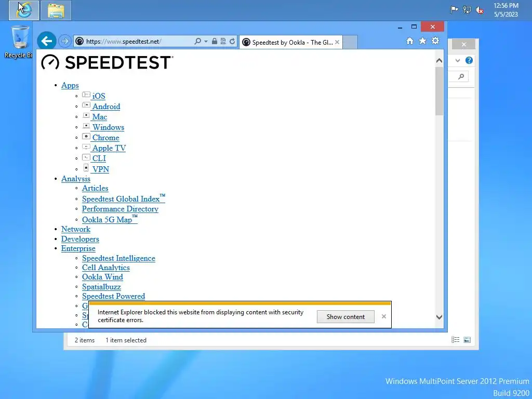Open the address bar dropdown arrow
Screen dimensions: 532x399
(x=206, y=42)
